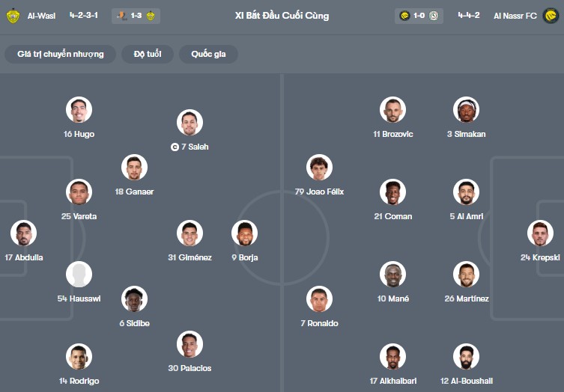Click the 31 Giménez name label

point(189,257)
